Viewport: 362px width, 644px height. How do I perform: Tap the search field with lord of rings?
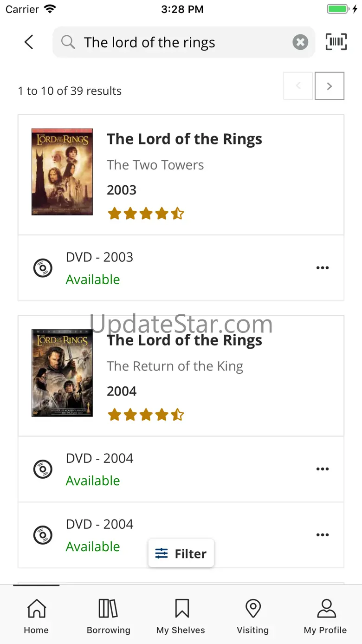[x=184, y=42]
